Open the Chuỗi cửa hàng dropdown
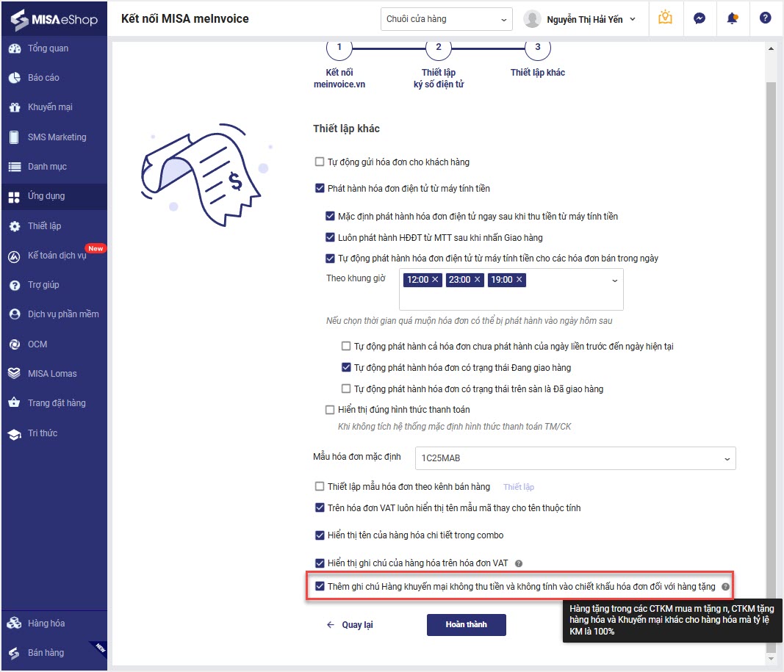This screenshot has width=784, height=672. pos(446,19)
